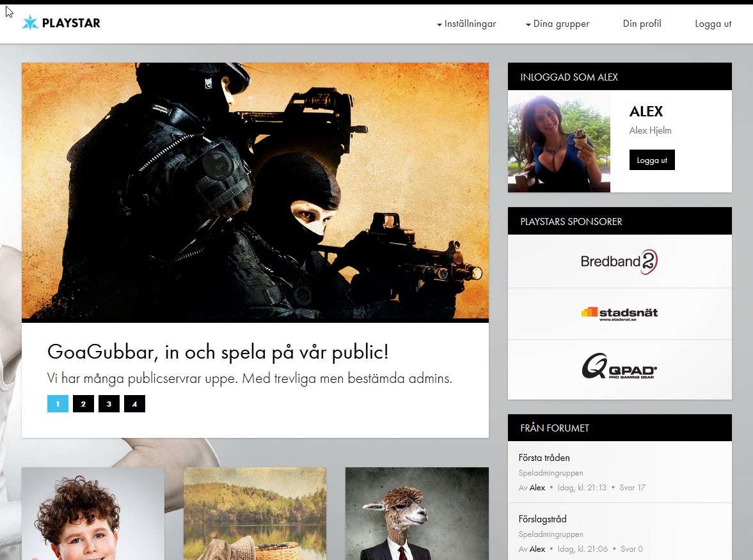Expand the Inställningar dropdown menu

[466, 24]
